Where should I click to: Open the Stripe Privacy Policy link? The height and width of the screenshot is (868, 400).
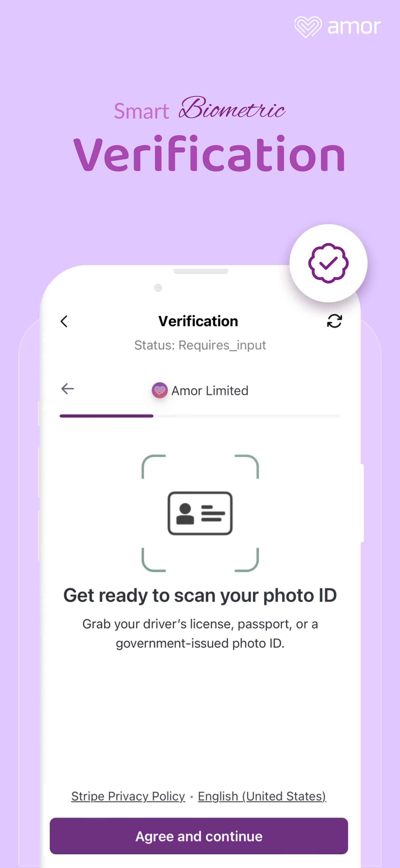click(x=128, y=796)
